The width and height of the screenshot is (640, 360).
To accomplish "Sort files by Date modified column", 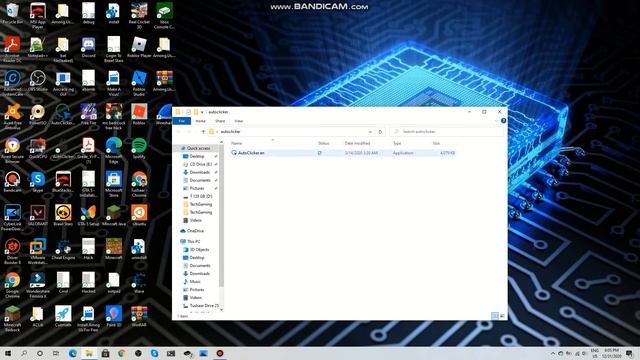I will (357, 143).
